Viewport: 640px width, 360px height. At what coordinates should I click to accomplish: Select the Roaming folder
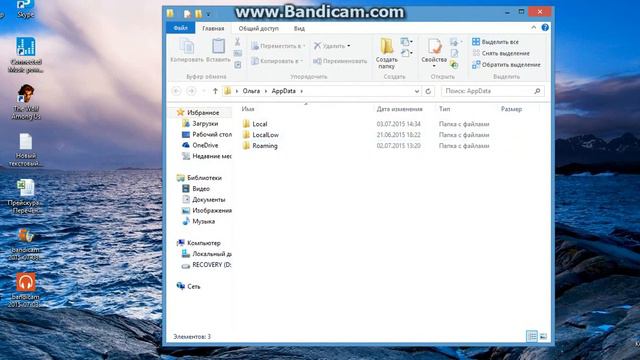tap(264, 146)
